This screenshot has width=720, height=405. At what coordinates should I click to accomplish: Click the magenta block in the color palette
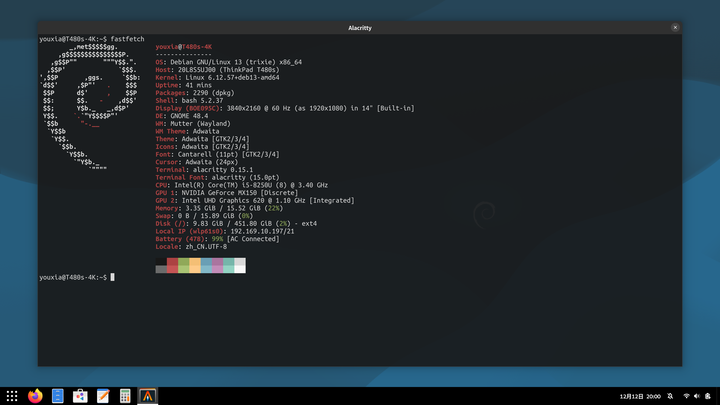click(x=217, y=265)
